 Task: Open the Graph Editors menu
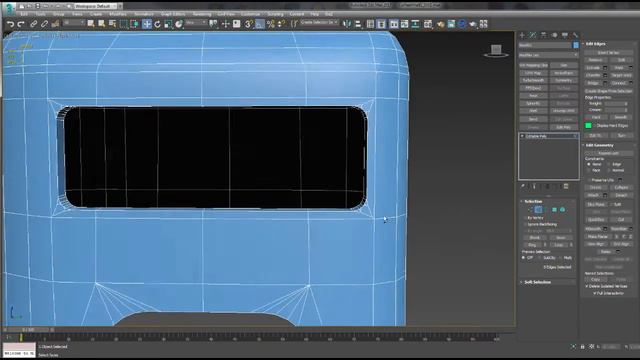click(x=173, y=14)
